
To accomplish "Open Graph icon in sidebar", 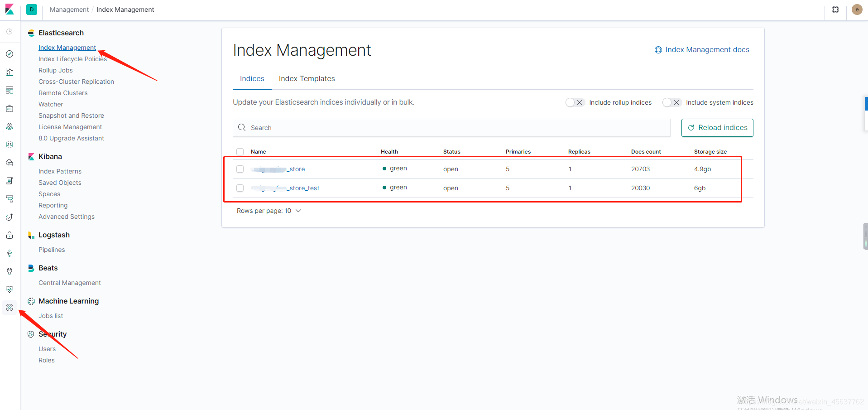I will tap(10, 253).
